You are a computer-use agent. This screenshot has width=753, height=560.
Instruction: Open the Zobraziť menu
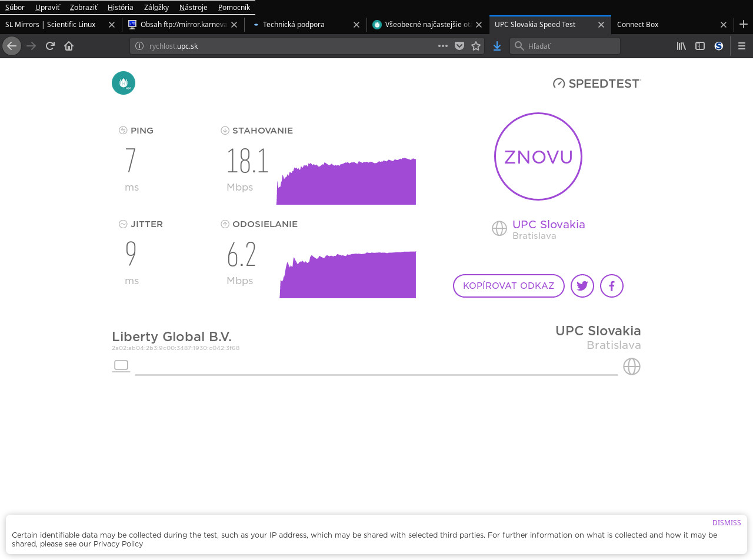84,7
